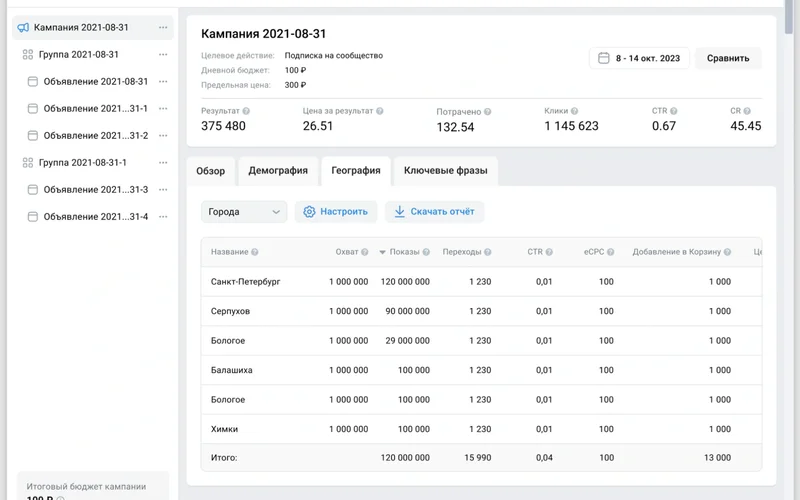Click help icon beside CR metric
The height and width of the screenshot is (500, 800).
(747, 111)
